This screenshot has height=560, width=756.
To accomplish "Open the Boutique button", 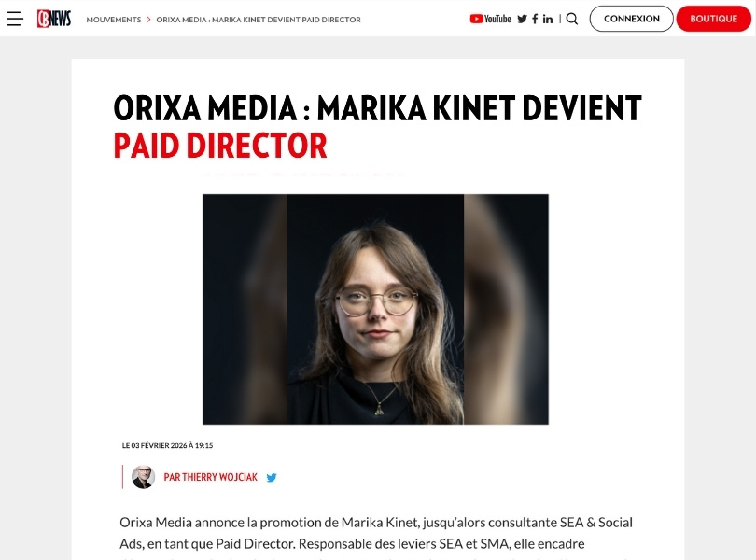I will tap(714, 19).
